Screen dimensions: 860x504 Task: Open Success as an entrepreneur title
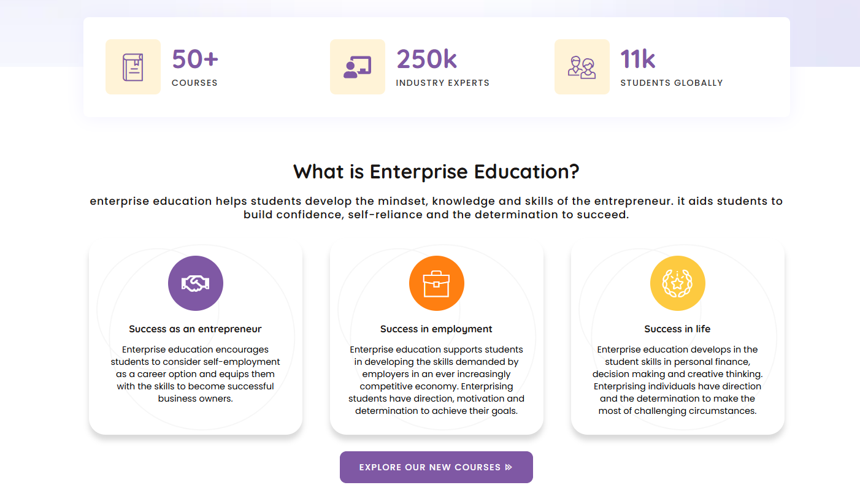(x=196, y=329)
